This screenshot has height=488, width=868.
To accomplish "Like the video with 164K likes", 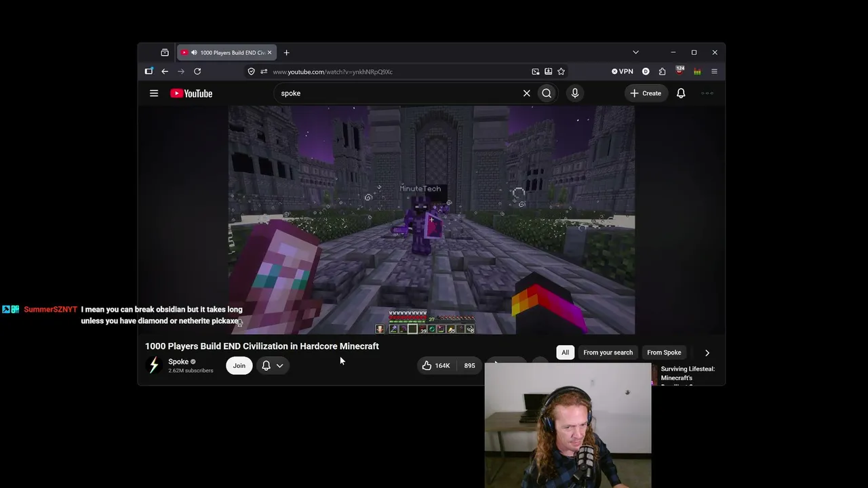I will click(x=435, y=366).
